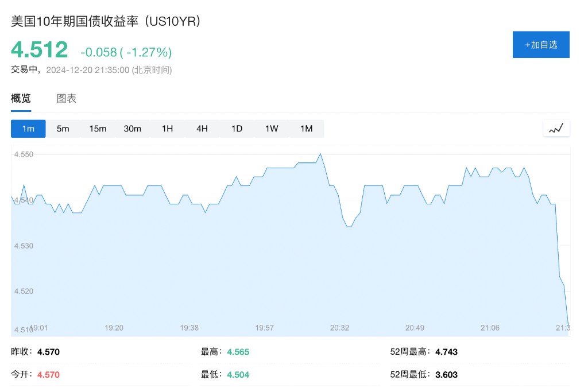The image size is (588, 388).
Task: Click the 最低 value 4.504
Action: (x=238, y=374)
